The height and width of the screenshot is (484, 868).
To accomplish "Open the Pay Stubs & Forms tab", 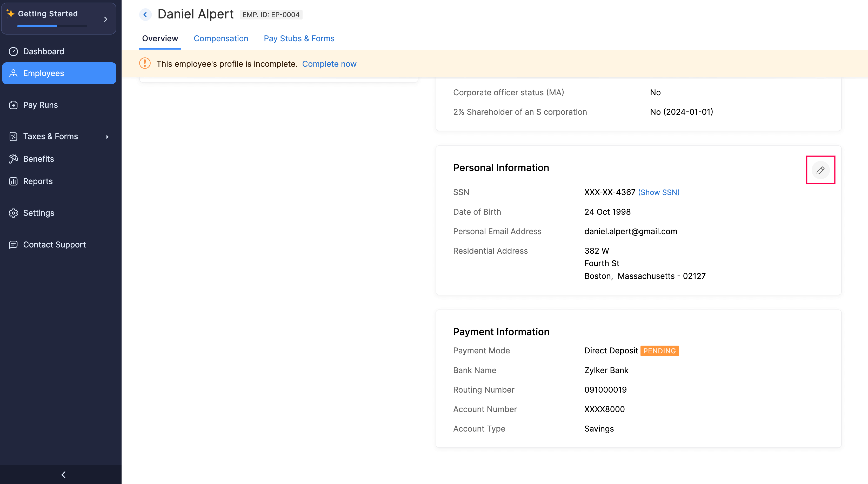I will point(299,38).
